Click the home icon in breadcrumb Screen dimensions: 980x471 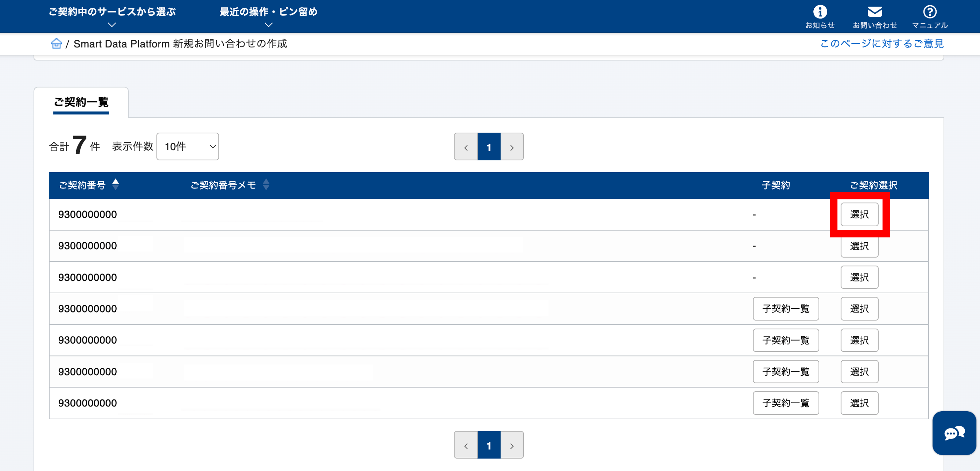56,44
